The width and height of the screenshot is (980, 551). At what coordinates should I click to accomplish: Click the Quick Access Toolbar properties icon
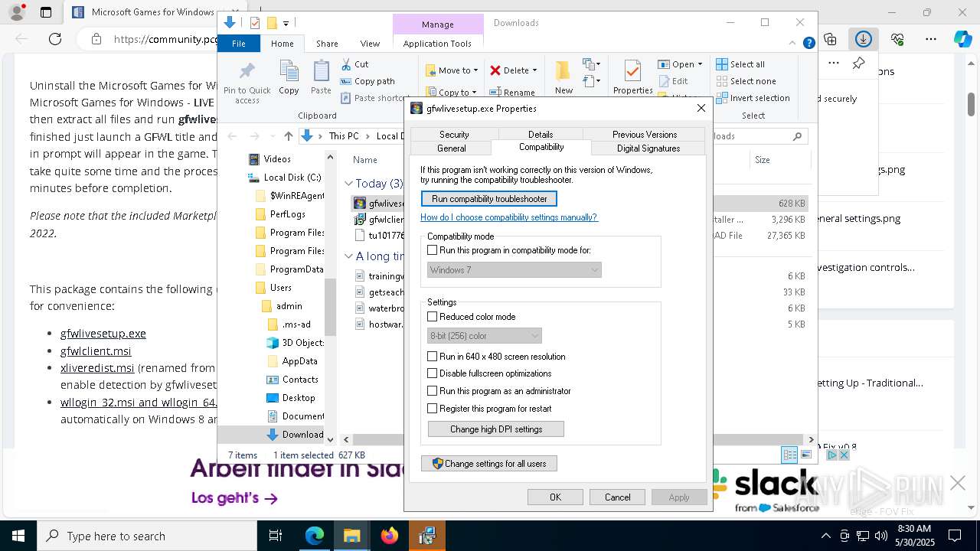point(255,23)
